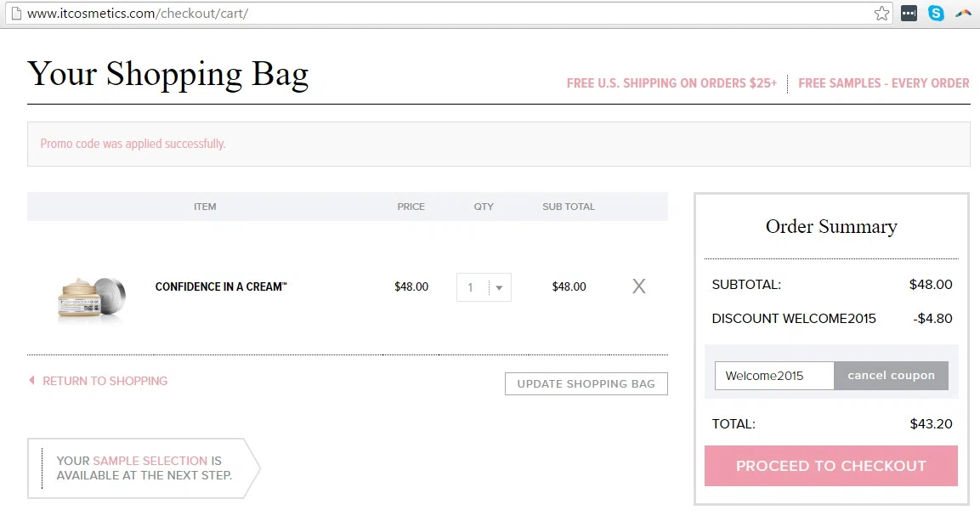
Task: Click the $43.20 total amount
Action: coord(932,424)
